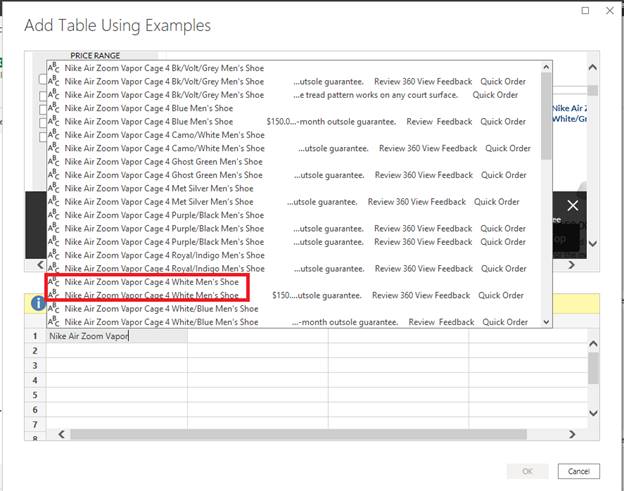Select '...e tread pattern works on any court surface.' text
Viewport: 624px width, 491px height.
pos(375,95)
